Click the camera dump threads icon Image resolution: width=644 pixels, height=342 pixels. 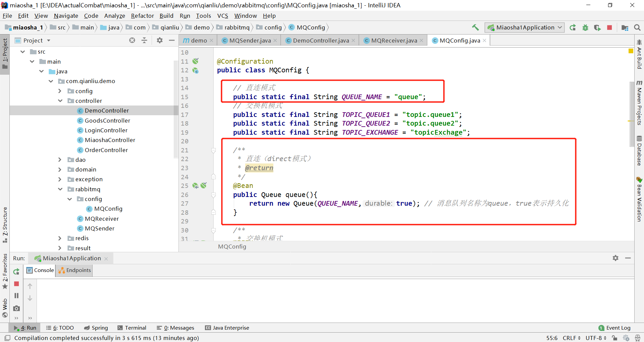pyautogui.click(x=16, y=308)
